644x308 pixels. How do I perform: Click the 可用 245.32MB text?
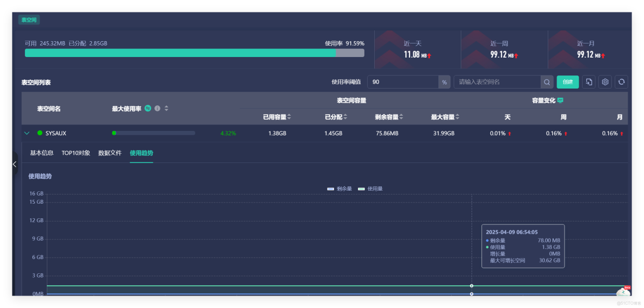45,43
